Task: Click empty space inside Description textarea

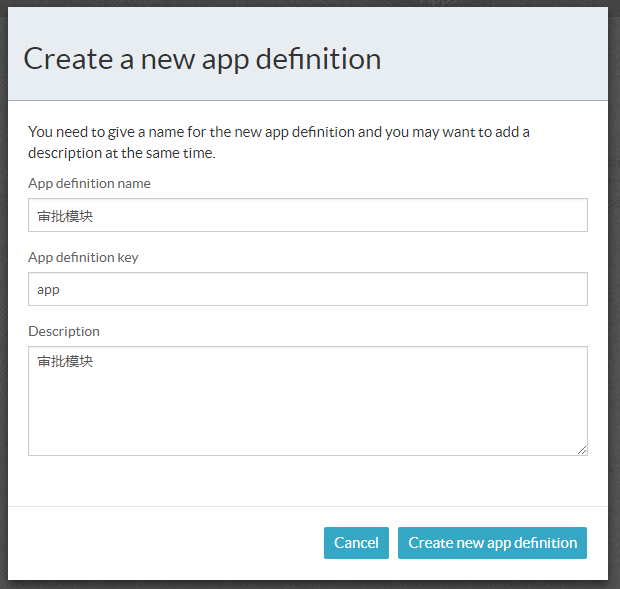Action: [x=350, y=420]
